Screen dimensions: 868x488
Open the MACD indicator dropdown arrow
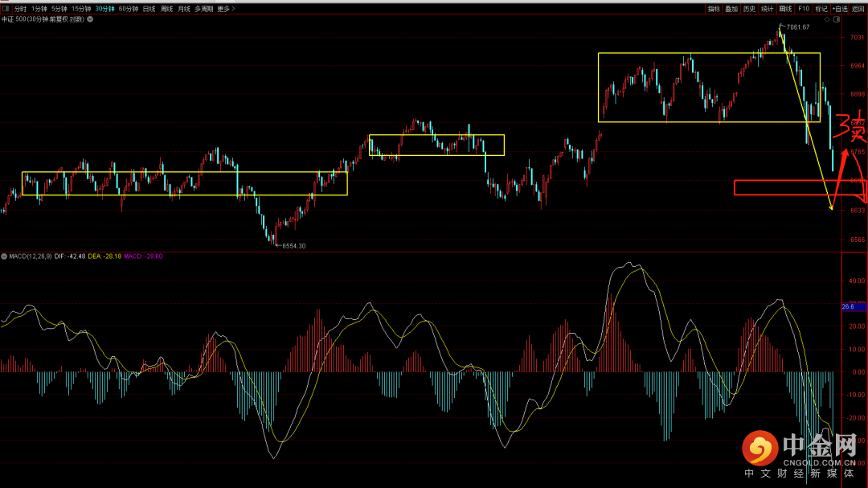click(x=4, y=256)
